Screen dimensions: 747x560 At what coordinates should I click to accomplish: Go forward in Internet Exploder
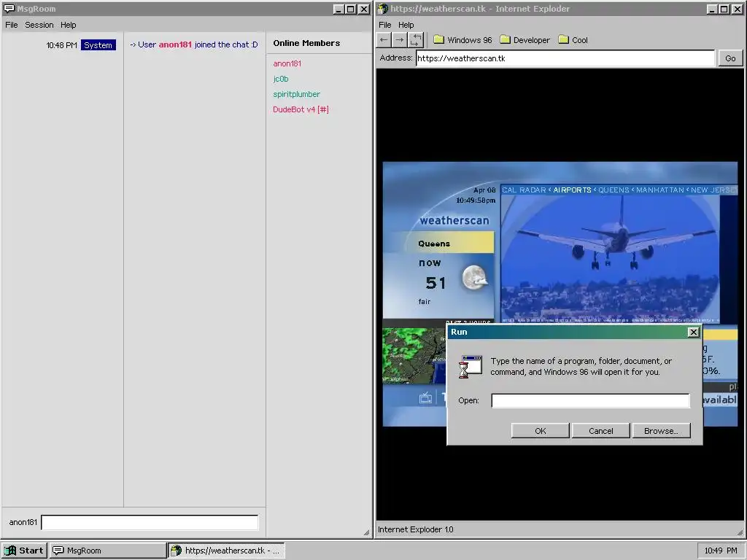pyautogui.click(x=400, y=40)
